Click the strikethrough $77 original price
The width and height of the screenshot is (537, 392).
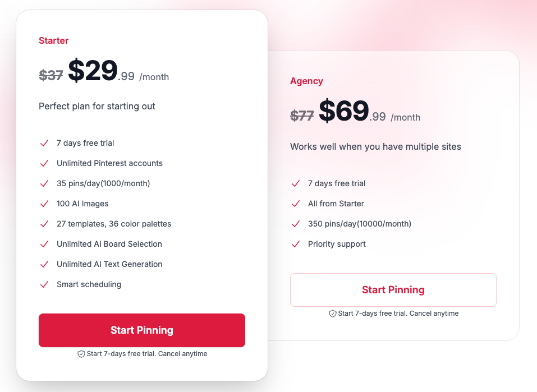(x=301, y=116)
